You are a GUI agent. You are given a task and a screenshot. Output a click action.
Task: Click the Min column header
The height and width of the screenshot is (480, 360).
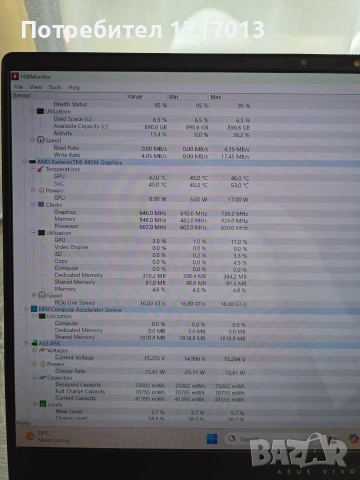pyautogui.click(x=188, y=97)
